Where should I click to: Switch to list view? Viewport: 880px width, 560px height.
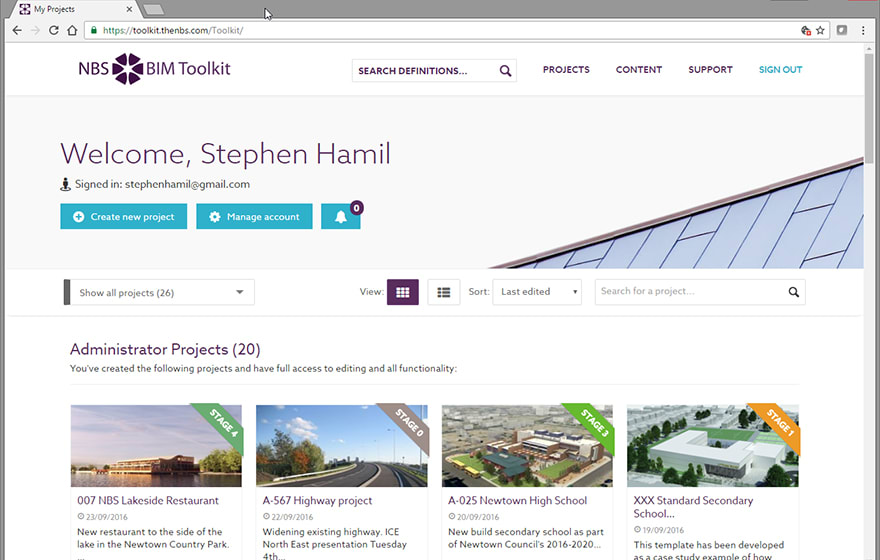[x=443, y=292]
